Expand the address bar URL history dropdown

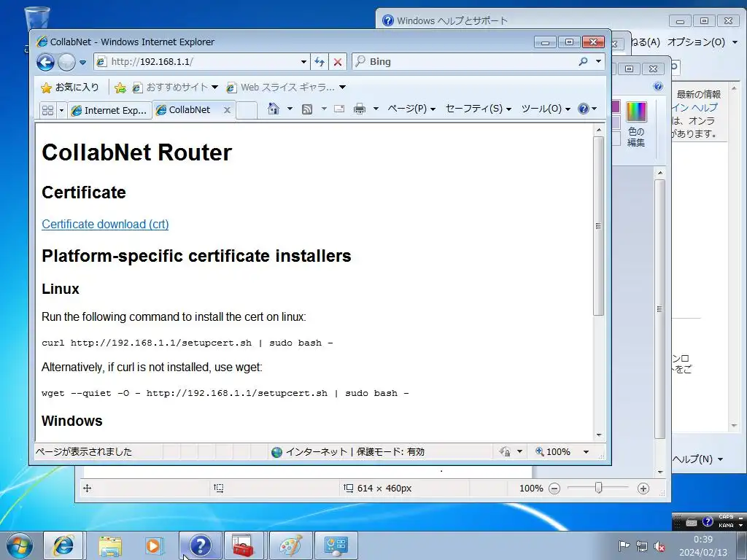(x=303, y=62)
